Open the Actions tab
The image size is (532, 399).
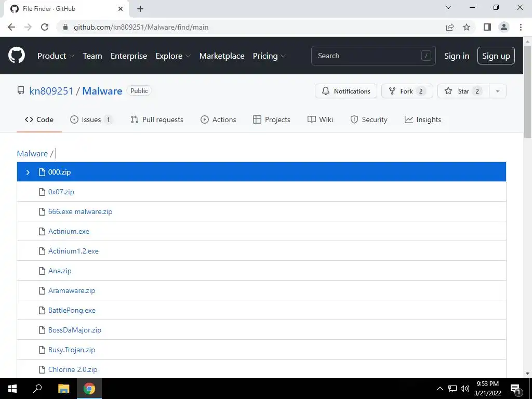point(218,119)
